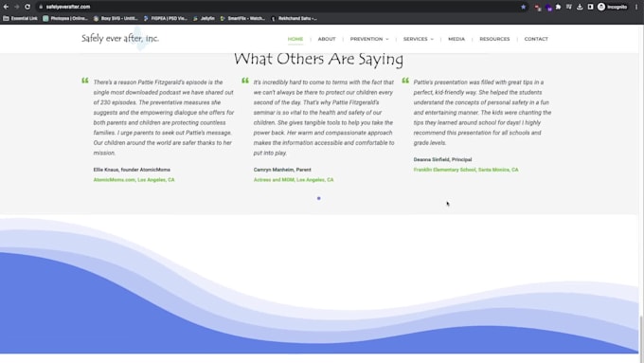This screenshot has height=363, width=644.
Task: Go back with the browser back arrow
Action: point(7,7)
